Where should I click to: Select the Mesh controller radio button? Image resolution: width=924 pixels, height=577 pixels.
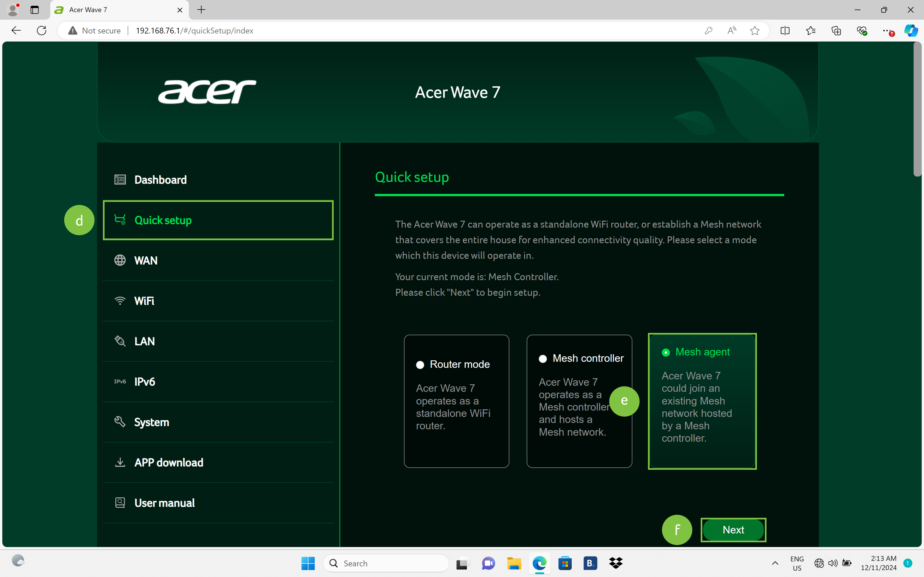pyautogui.click(x=542, y=359)
